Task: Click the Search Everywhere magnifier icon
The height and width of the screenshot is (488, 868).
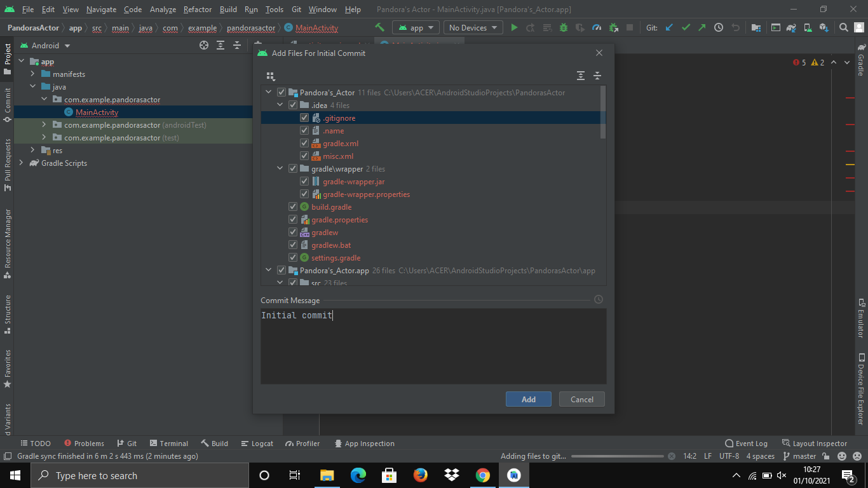Action: [843, 27]
